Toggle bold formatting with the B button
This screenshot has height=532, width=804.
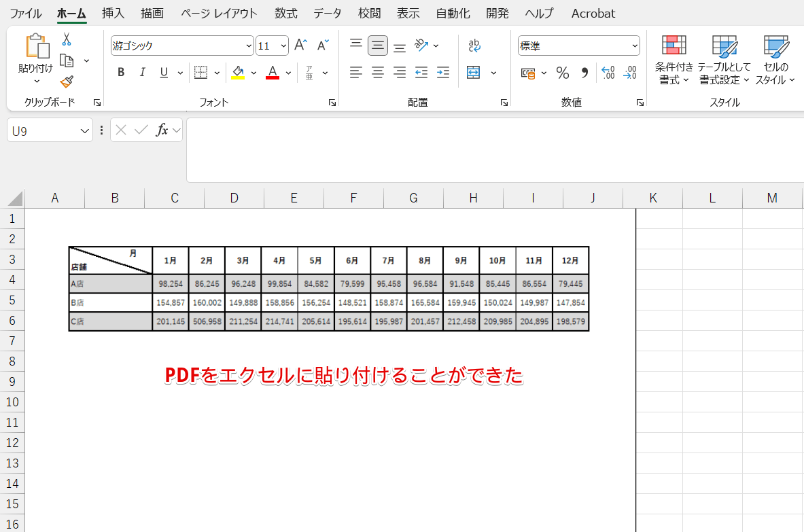[x=120, y=72]
